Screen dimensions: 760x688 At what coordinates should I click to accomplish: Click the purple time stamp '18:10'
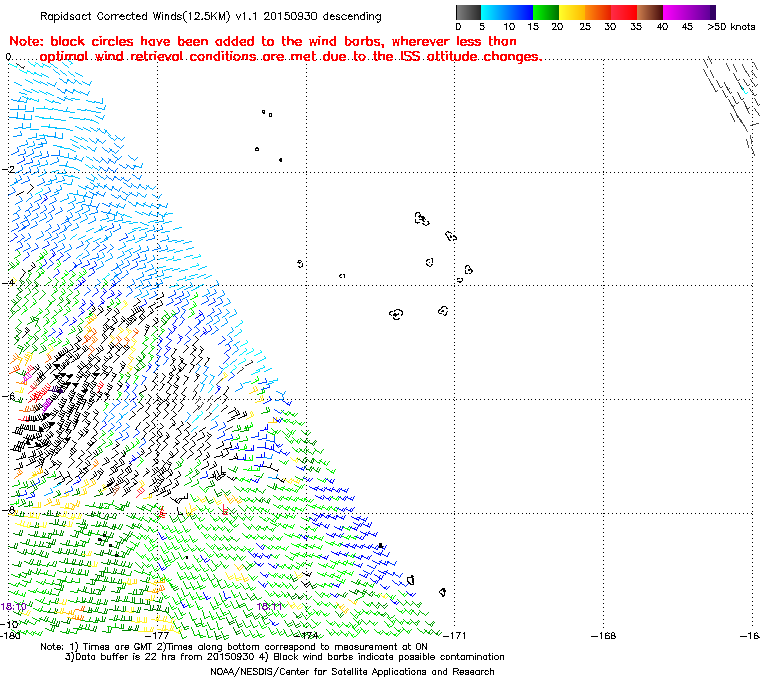click(x=14, y=607)
